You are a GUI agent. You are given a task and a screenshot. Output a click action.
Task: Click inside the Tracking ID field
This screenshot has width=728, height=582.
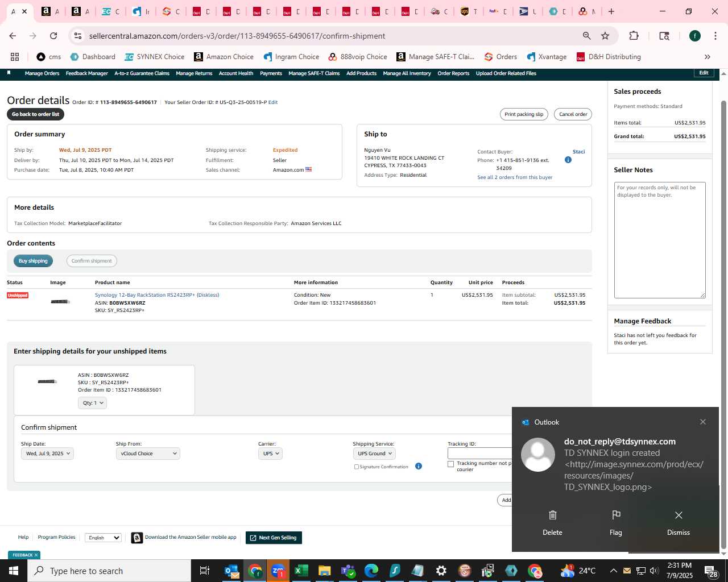(x=480, y=454)
